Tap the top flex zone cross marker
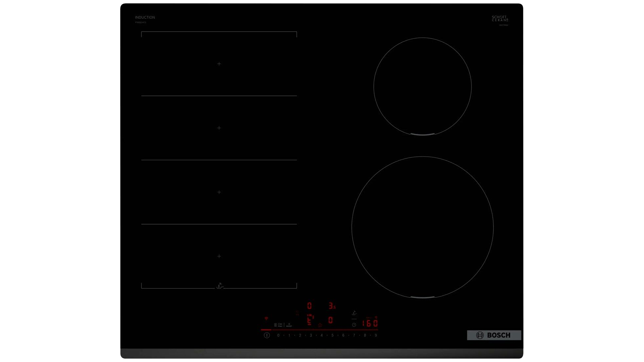 (219, 64)
